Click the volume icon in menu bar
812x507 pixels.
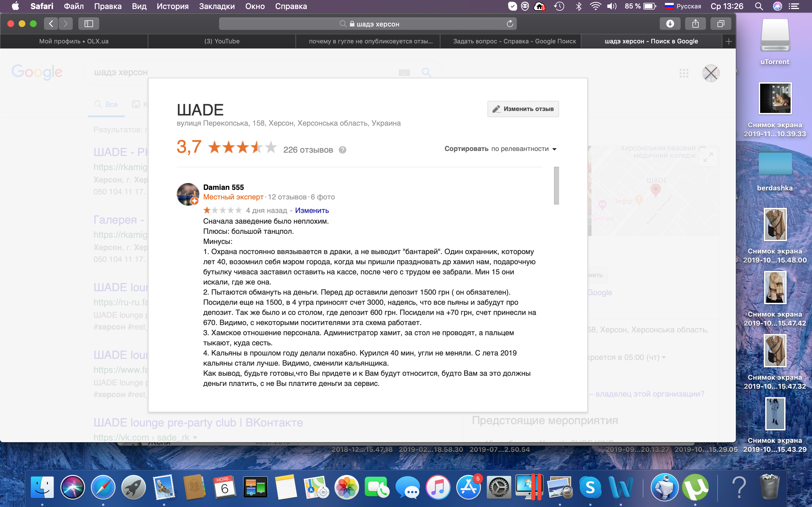[611, 6]
